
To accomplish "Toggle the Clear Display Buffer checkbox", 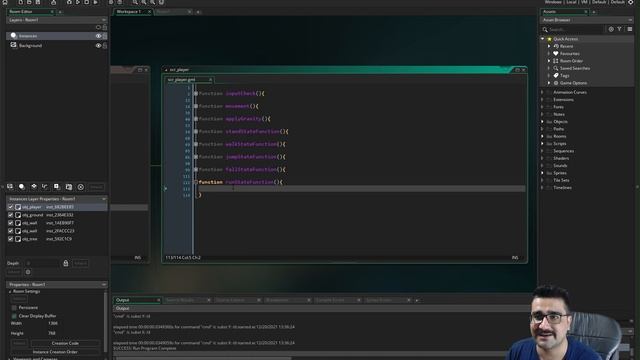I will click(14, 316).
